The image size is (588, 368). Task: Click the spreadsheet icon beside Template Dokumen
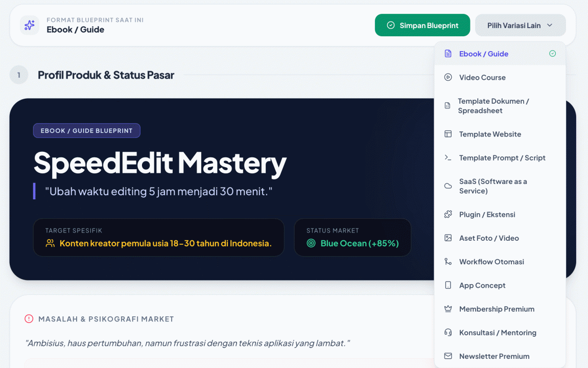click(448, 106)
